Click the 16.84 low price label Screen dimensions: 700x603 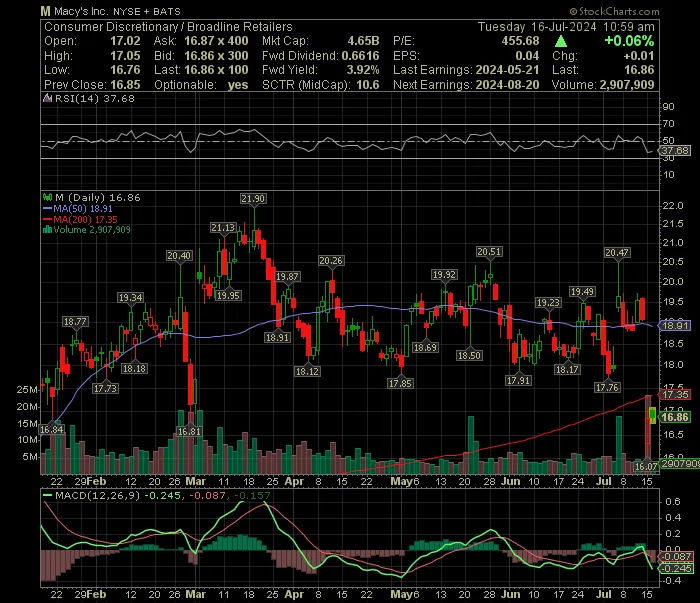point(52,430)
